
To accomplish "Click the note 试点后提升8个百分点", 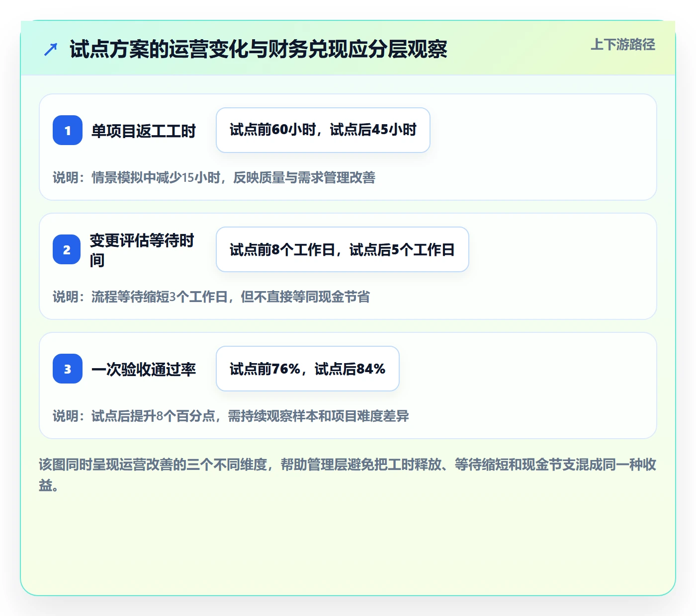I will pyautogui.click(x=231, y=416).
